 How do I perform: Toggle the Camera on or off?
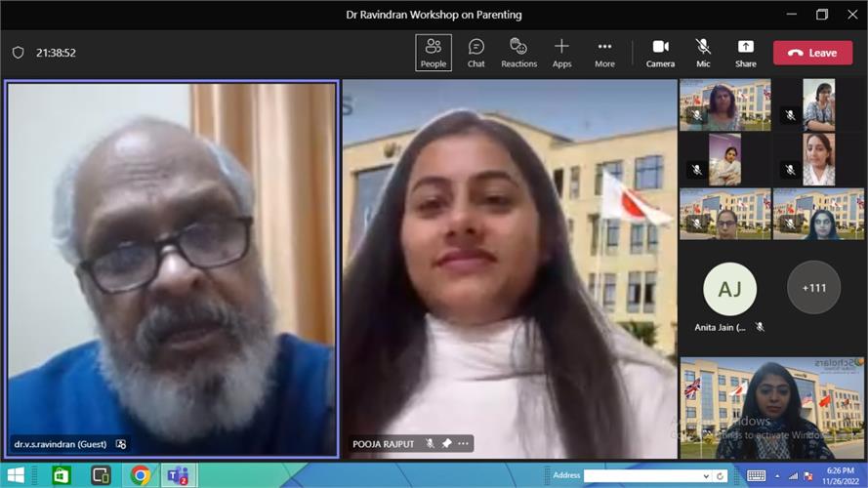tap(660, 53)
